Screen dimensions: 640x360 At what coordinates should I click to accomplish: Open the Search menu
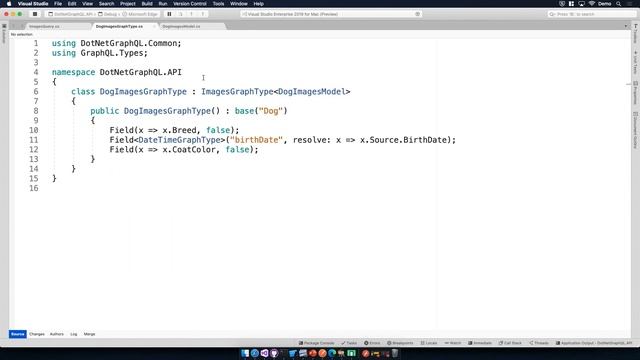(x=107, y=4)
